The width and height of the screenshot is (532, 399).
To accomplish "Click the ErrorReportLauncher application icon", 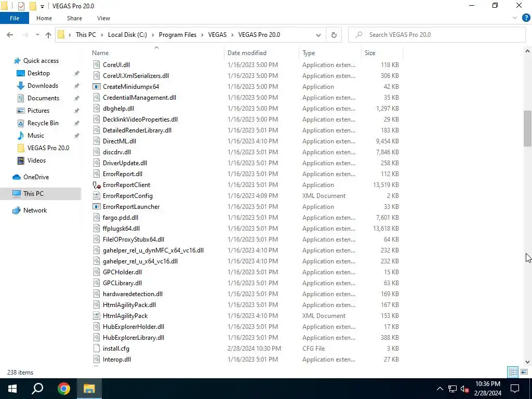I will click(97, 207).
